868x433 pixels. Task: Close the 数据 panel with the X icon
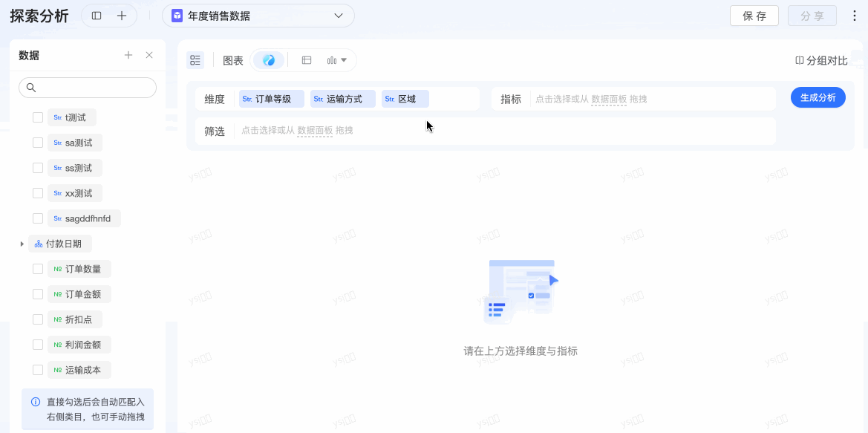point(149,55)
